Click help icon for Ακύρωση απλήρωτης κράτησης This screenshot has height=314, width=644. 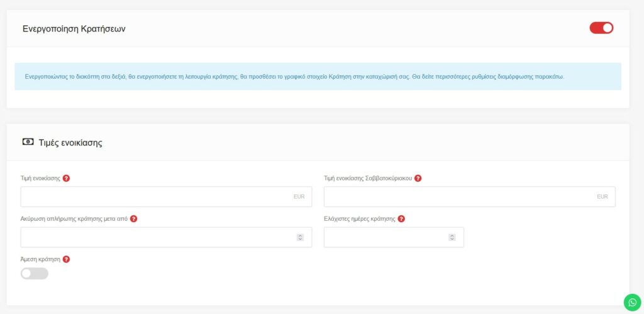click(x=134, y=219)
